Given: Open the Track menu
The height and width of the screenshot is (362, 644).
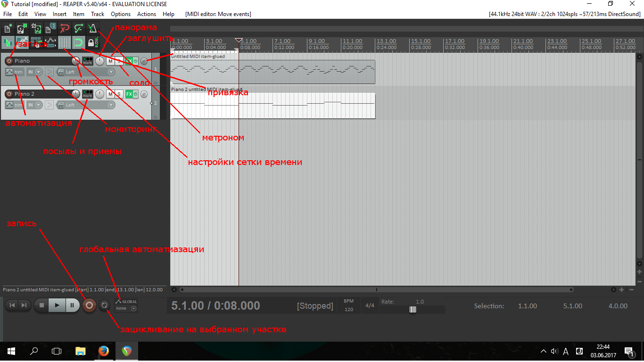Looking at the screenshot, I should click(x=98, y=14).
